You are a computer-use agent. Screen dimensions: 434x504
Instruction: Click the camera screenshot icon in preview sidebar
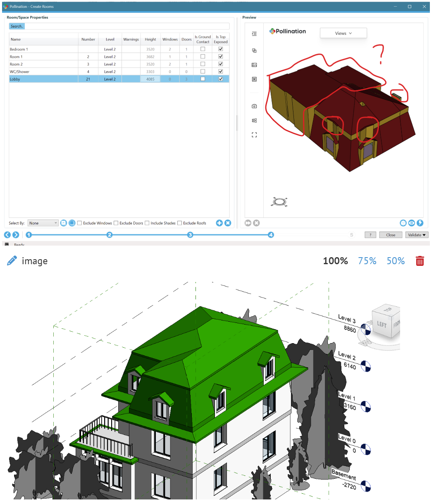click(x=254, y=106)
